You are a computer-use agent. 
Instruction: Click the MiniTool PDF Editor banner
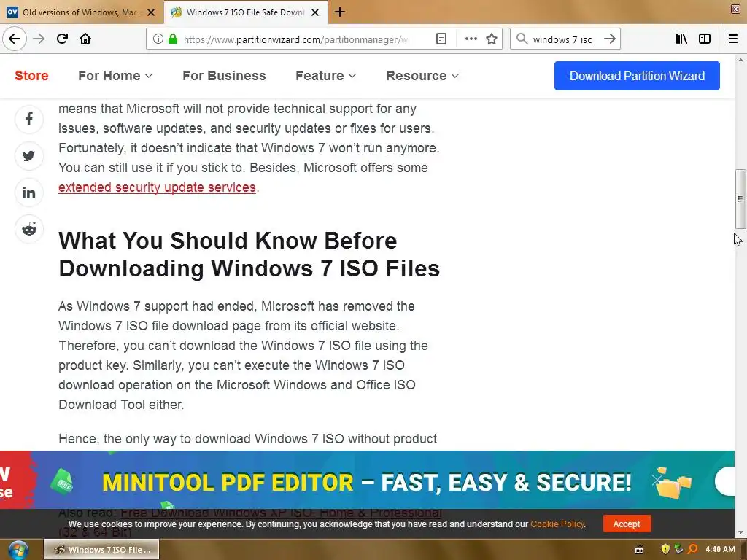tap(367, 480)
